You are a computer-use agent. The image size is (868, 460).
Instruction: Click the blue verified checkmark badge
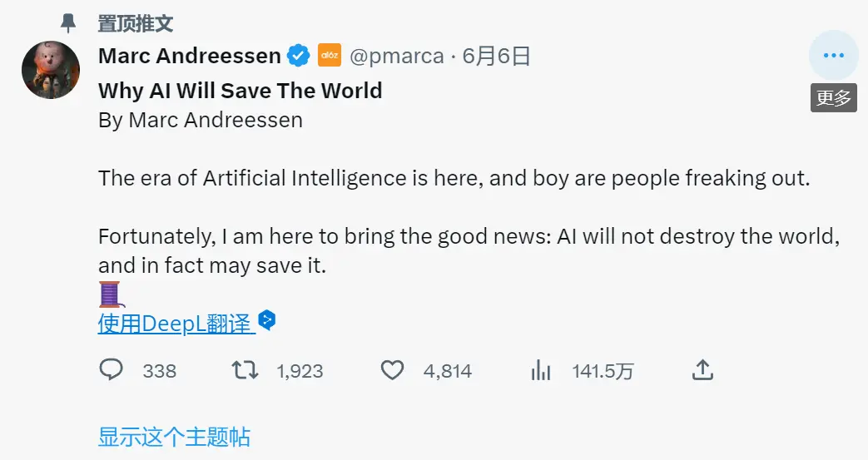299,56
